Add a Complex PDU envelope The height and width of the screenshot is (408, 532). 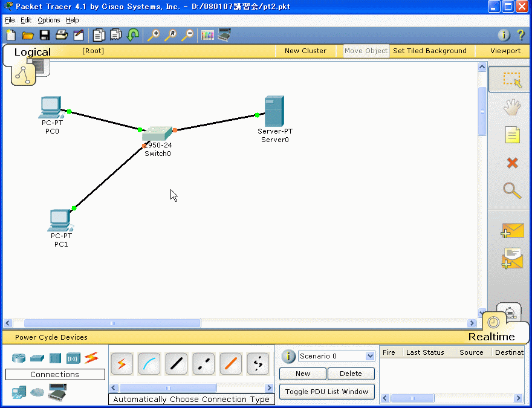coord(512,259)
